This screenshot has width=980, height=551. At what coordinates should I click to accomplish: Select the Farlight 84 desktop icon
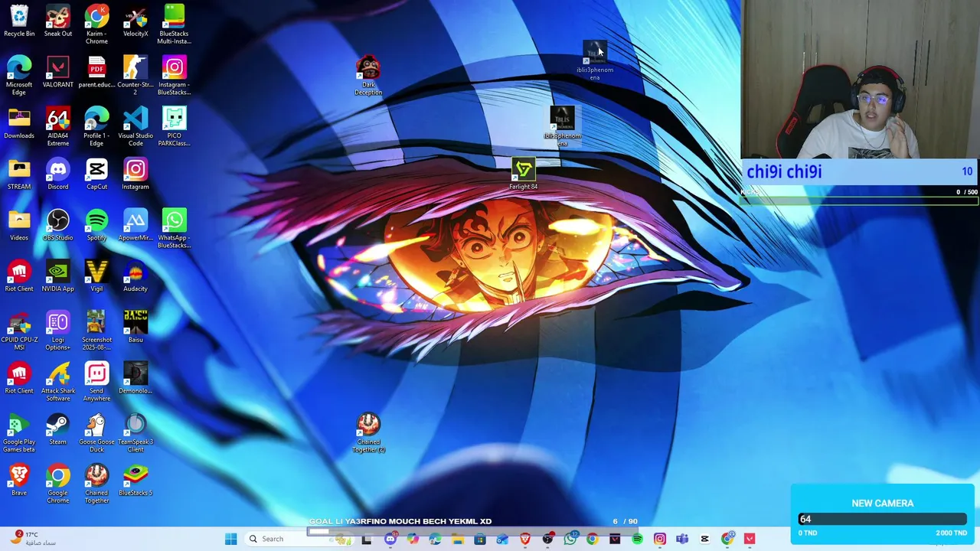pos(524,174)
